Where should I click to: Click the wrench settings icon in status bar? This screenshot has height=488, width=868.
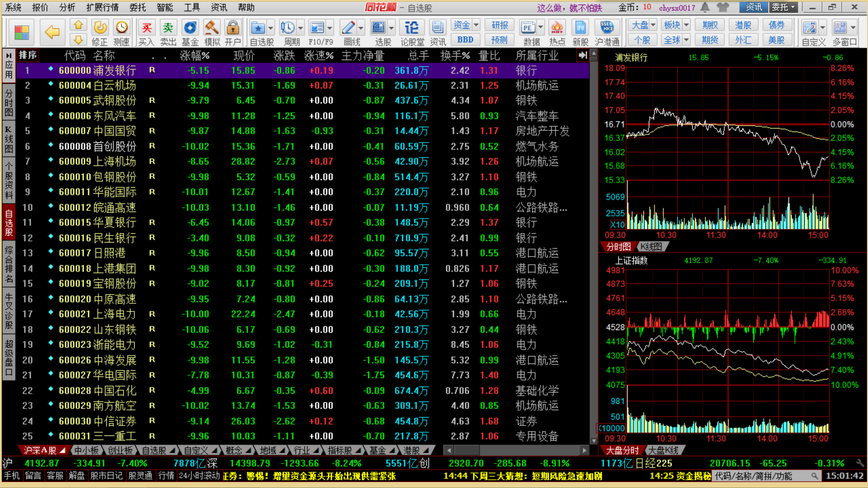860,463
